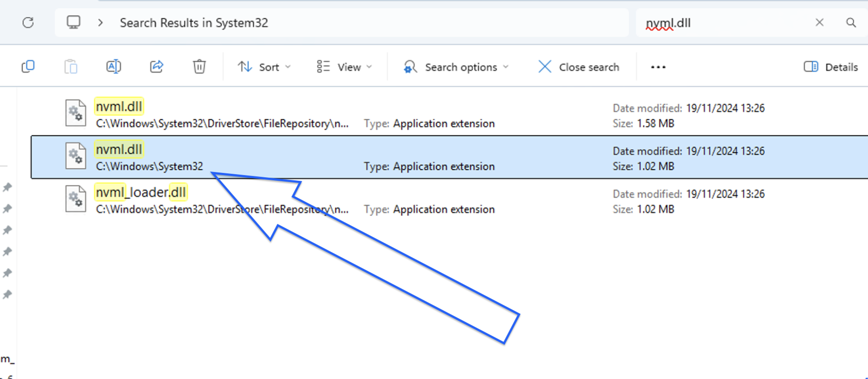
Task: Toggle the Details pane
Action: 831,67
